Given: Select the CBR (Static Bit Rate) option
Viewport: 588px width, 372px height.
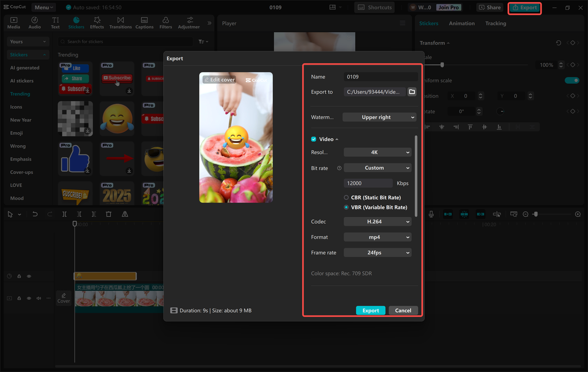Looking at the screenshot, I should click(347, 197).
